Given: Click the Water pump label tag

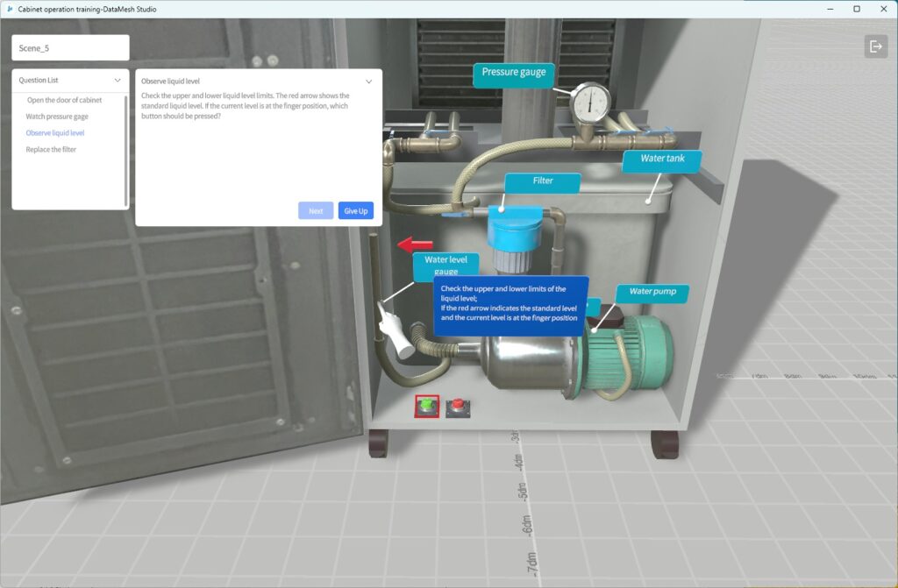Looking at the screenshot, I should (652, 292).
